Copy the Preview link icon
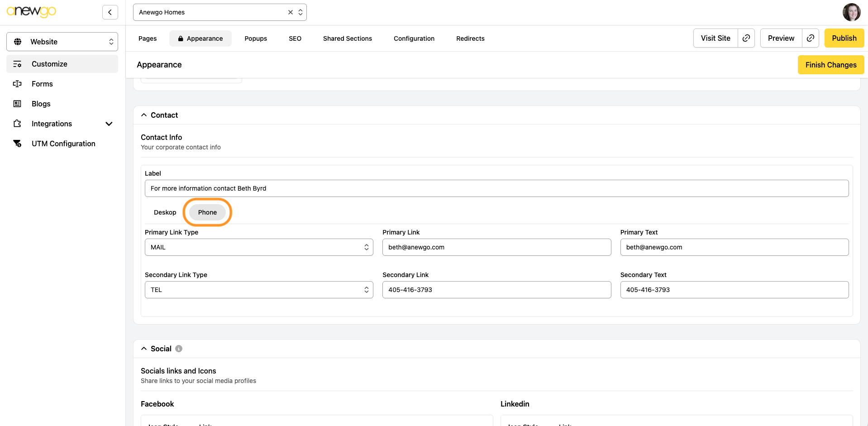This screenshot has width=868, height=426. 811,38
